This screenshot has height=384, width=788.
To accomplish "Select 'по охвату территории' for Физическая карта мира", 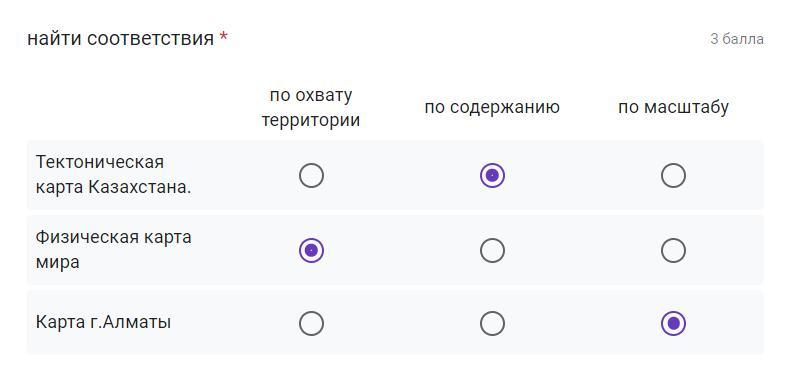I will pos(311,250).
